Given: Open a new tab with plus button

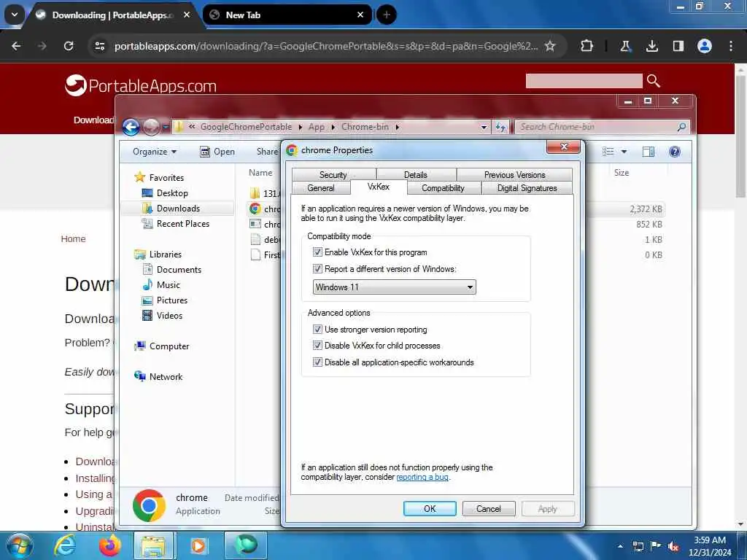Looking at the screenshot, I should 387,15.
